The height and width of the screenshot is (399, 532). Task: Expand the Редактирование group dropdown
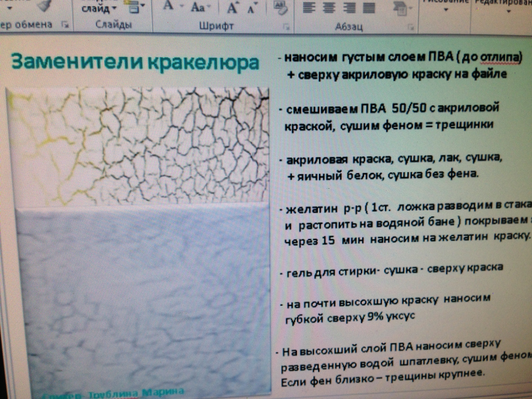(x=509, y=11)
